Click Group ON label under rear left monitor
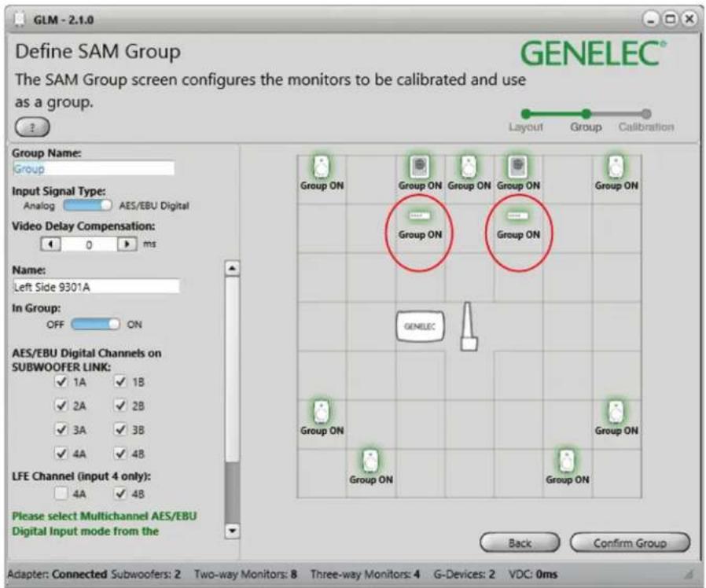This screenshot has width=706, height=588. [x=370, y=480]
